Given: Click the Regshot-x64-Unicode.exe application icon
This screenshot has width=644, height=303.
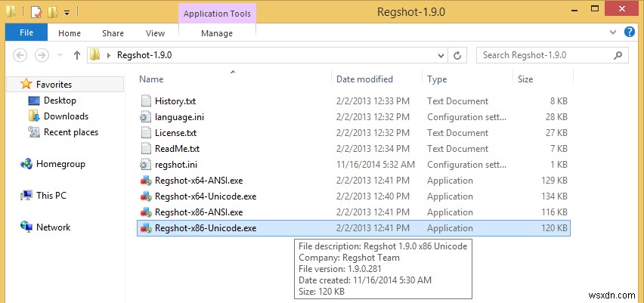Looking at the screenshot, I should (146, 196).
